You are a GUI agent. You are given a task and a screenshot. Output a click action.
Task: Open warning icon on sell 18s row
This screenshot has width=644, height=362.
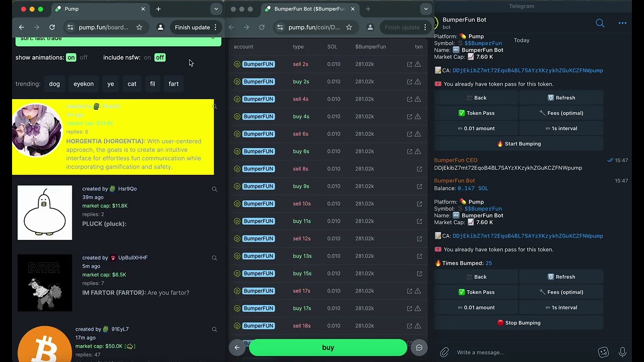[x=418, y=326]
